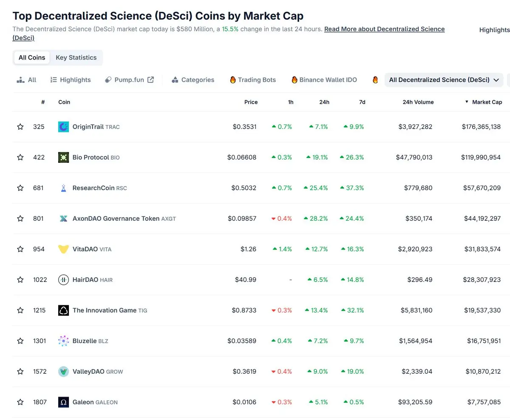Open the VitaDAO VITA coin page

pos(92,249)
